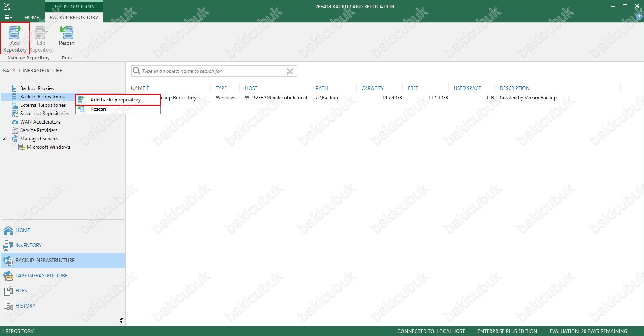Image resolution: width=644 pixels, height=336 pixels.
Task: Open the HISTORY view gear icon
Action: click(x=8, y=306)
